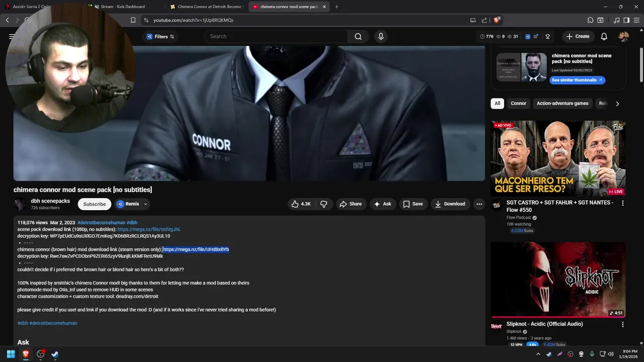Screen dimensions: 644x362
Task: Open the YouTube guide hamburger menu
Action: tap(11, 36)
